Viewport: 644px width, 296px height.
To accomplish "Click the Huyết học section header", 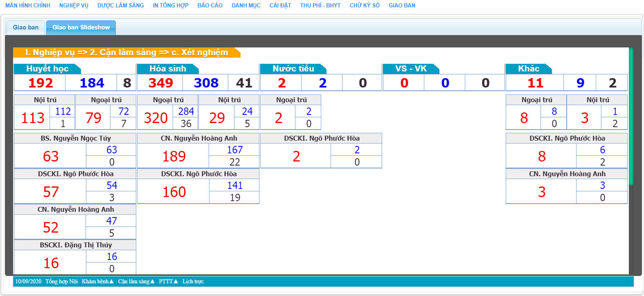I will (47, 69).
